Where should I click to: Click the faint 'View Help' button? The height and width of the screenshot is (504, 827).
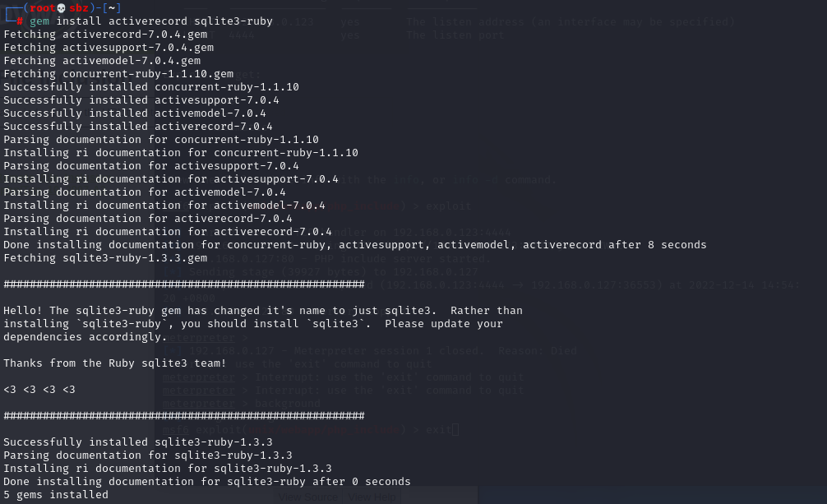coord(372,497)
